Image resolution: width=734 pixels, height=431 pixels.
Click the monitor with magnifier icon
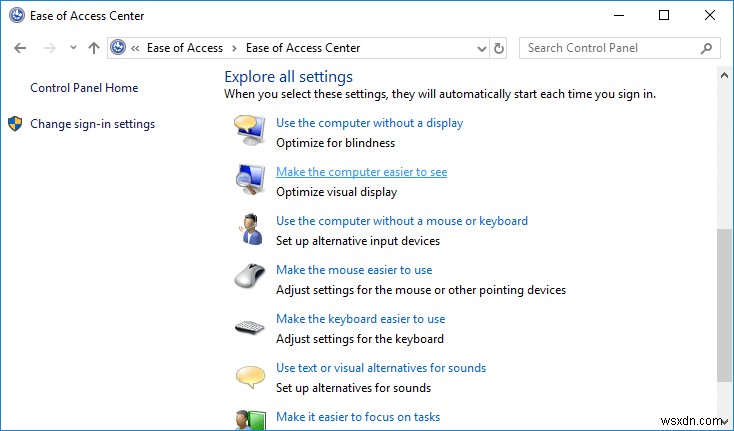pyautogui.click(x=250, y=180)
